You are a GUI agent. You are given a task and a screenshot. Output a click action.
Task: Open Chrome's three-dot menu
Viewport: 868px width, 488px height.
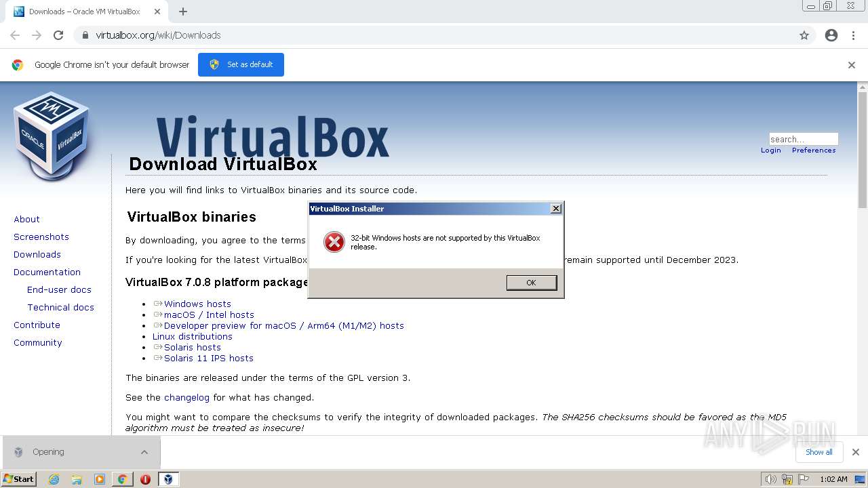point(853,35)
